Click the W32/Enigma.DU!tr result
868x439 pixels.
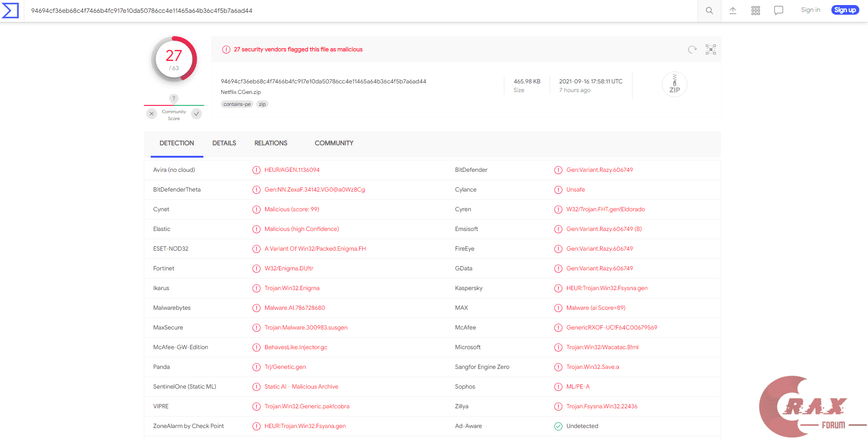[289, 269]
